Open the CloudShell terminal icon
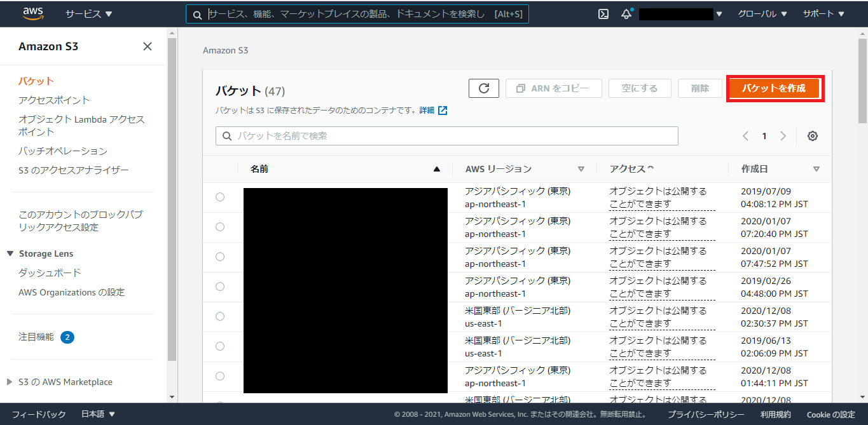The image size is (868, 425). click(x=603, y=14)
